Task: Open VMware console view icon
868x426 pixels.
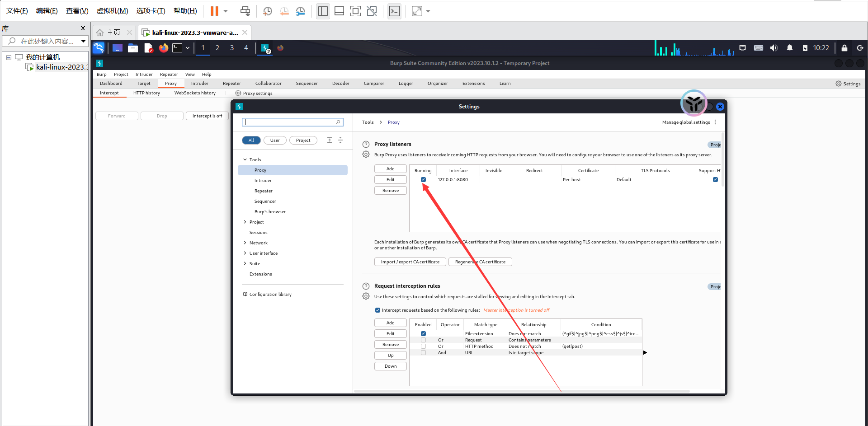Action: [394, 11]
